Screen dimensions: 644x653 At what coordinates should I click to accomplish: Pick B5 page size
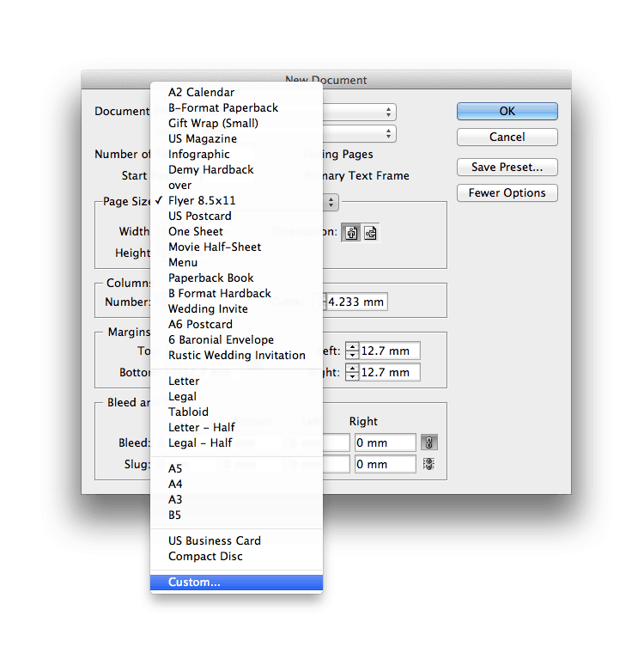click(236, 516)
